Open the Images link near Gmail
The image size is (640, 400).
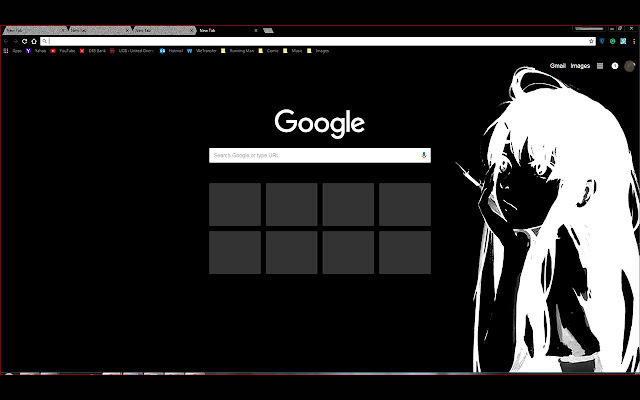tap(580, 66)
